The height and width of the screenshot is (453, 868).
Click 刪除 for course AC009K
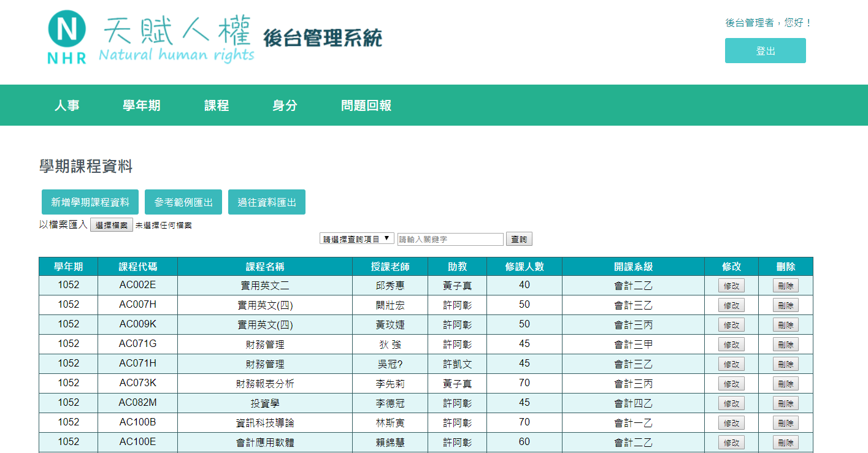(785, 325)
